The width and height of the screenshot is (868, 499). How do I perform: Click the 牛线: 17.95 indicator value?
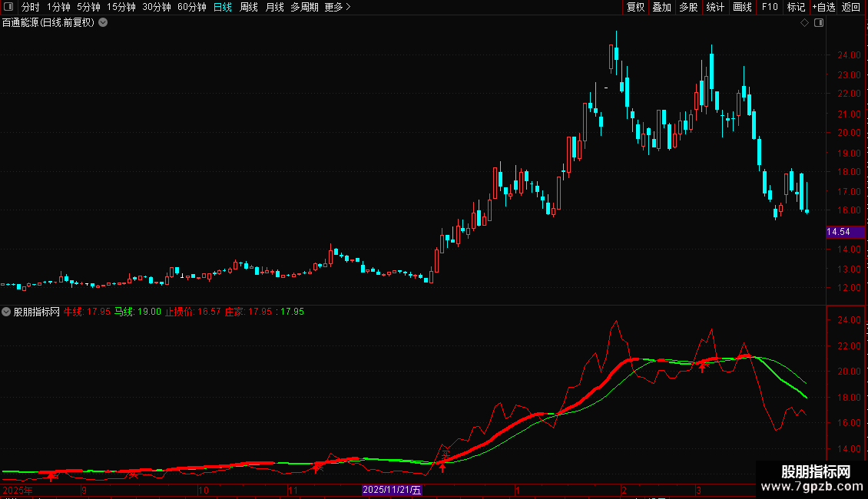[87, 312]
